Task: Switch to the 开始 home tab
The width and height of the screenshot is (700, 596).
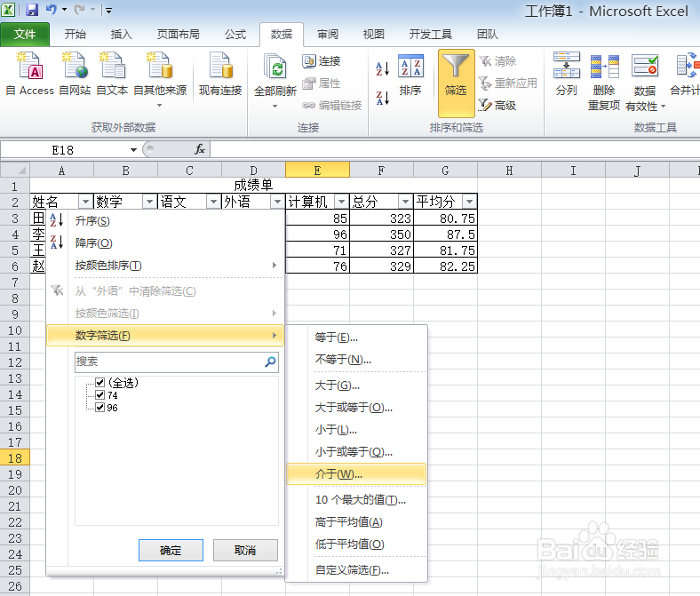Action: pyautogui.click(x=75, y=35)
